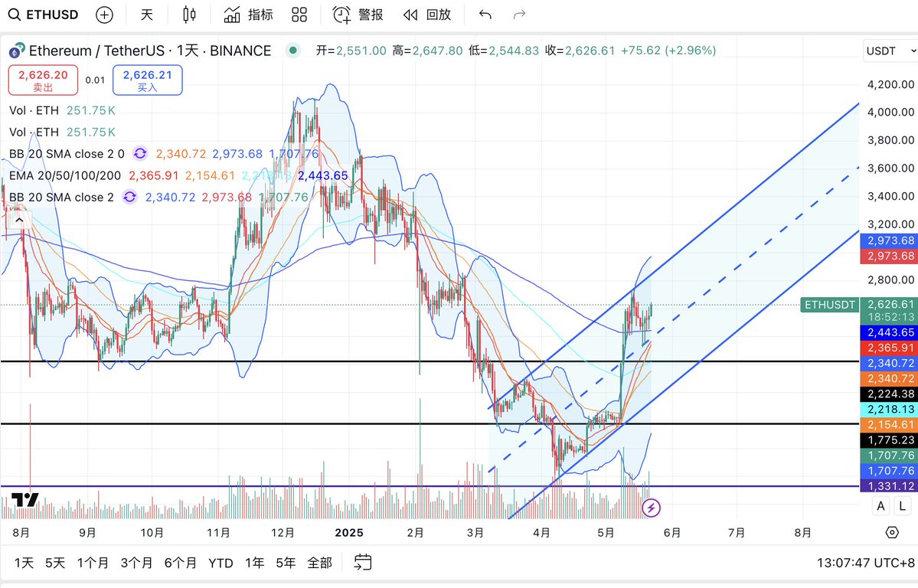Image resolution: width=918 pixels, height=588 pixels.
Task: Select the 1天 range tab
Action: 24,563
